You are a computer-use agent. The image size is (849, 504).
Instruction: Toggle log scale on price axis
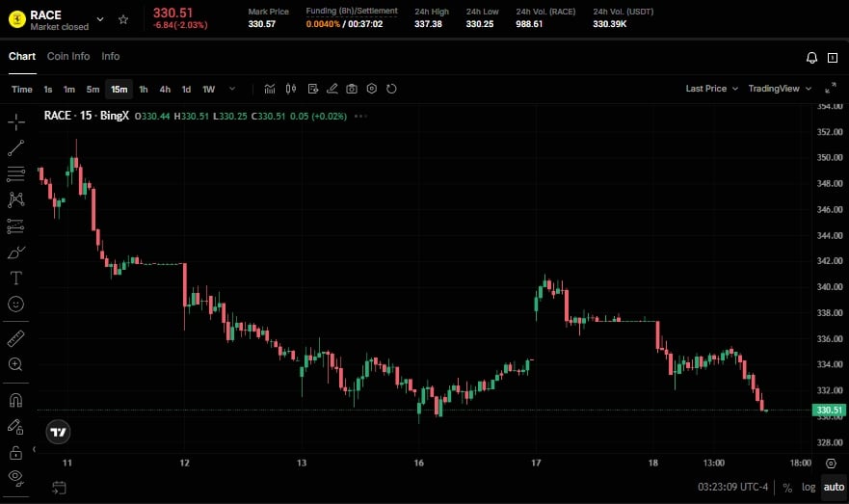point(809,488)
